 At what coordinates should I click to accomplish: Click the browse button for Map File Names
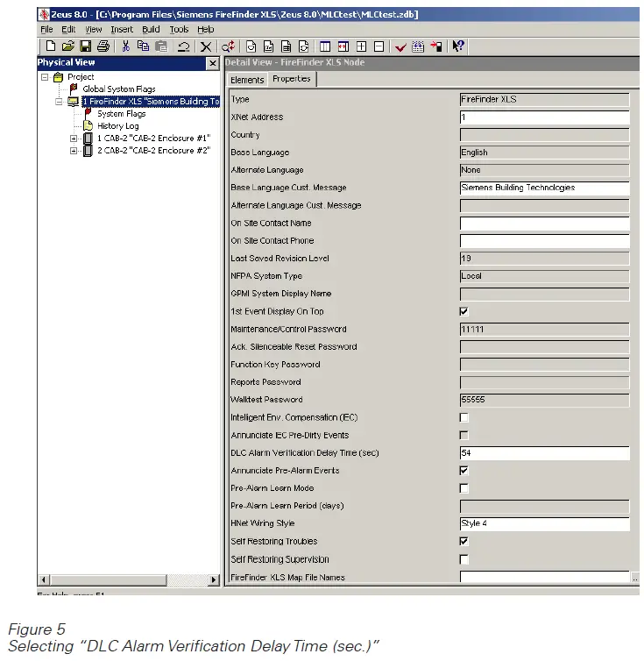pyautogui.click(x=634, y=577)
